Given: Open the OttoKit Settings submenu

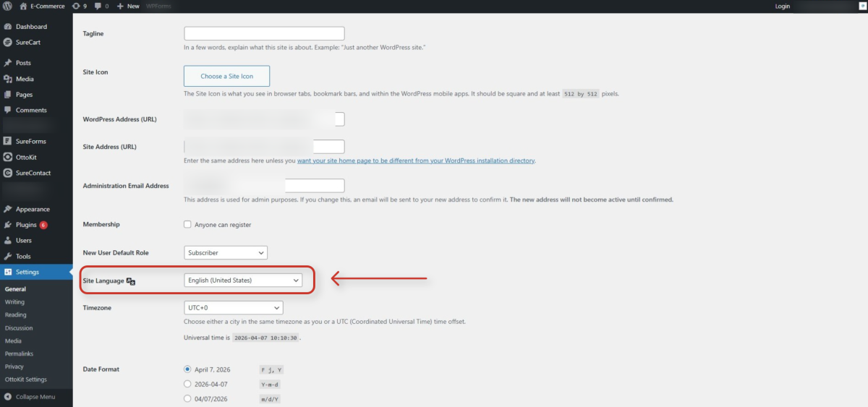Looking at the screenshot, I should [x=25, y=380].
